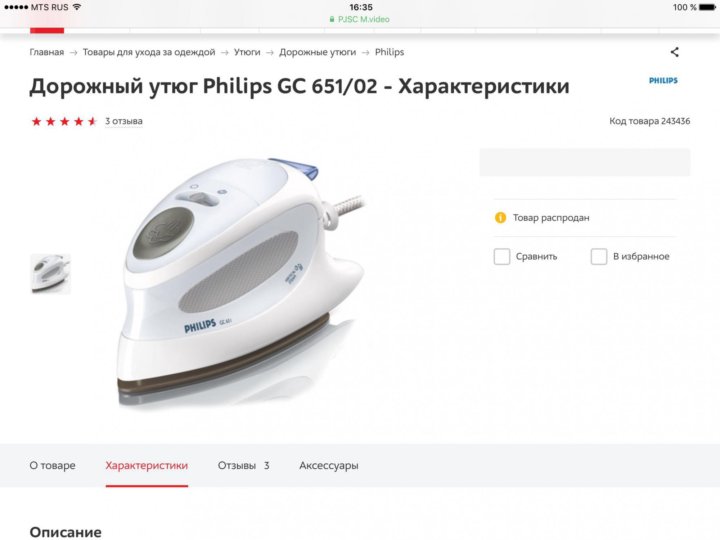Open the О товаре tab
720x540 pixels.
tap(52, 465)
